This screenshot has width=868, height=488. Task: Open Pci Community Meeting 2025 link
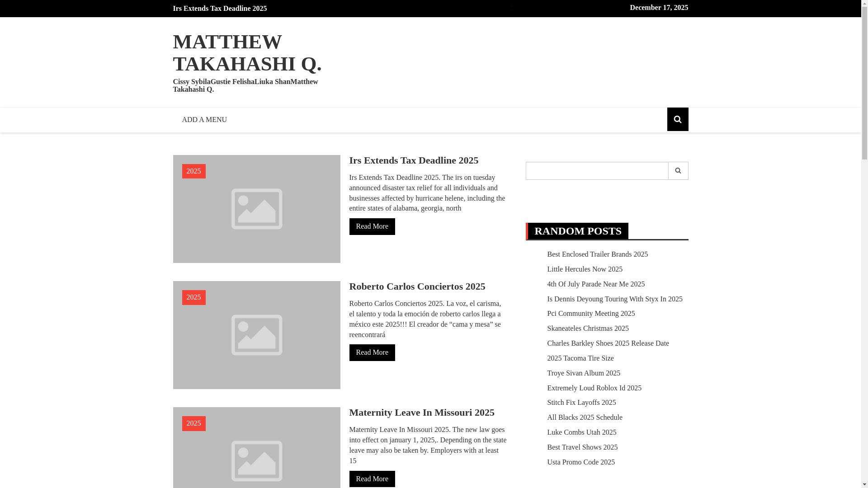[x=590, y=314]
